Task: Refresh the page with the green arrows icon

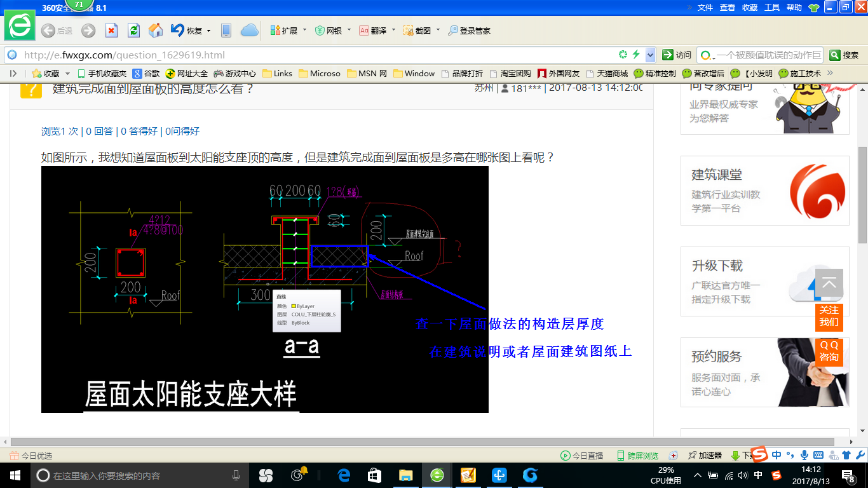Action: coord(133,30)
